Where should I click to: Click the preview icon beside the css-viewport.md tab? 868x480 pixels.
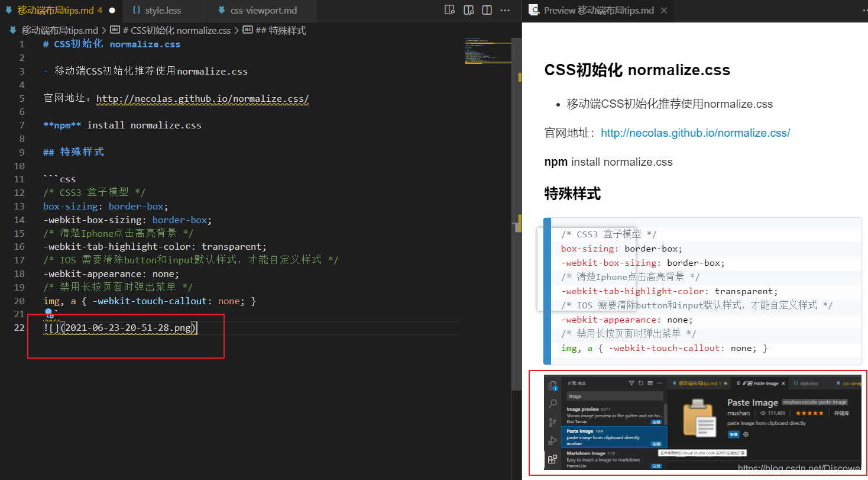(x=449, y=10)
